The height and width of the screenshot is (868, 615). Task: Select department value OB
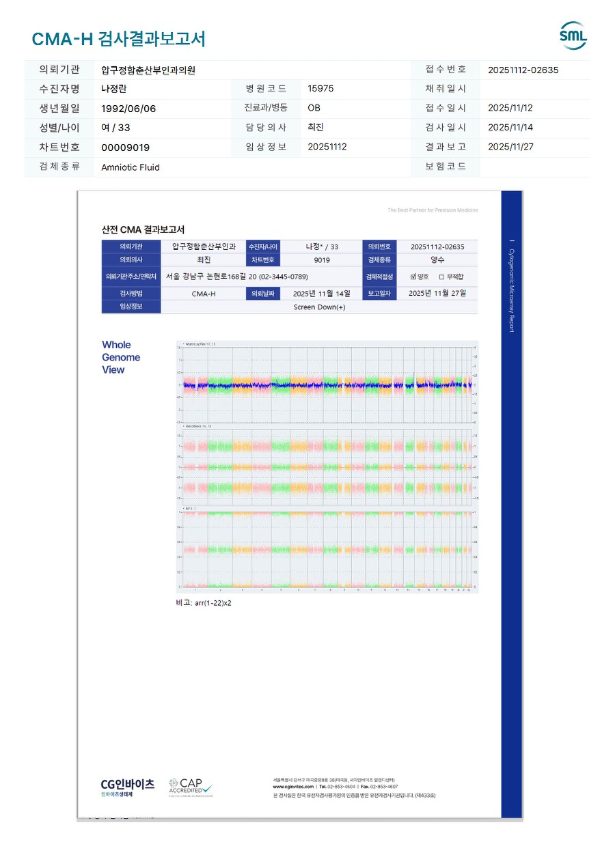[314, 108]
